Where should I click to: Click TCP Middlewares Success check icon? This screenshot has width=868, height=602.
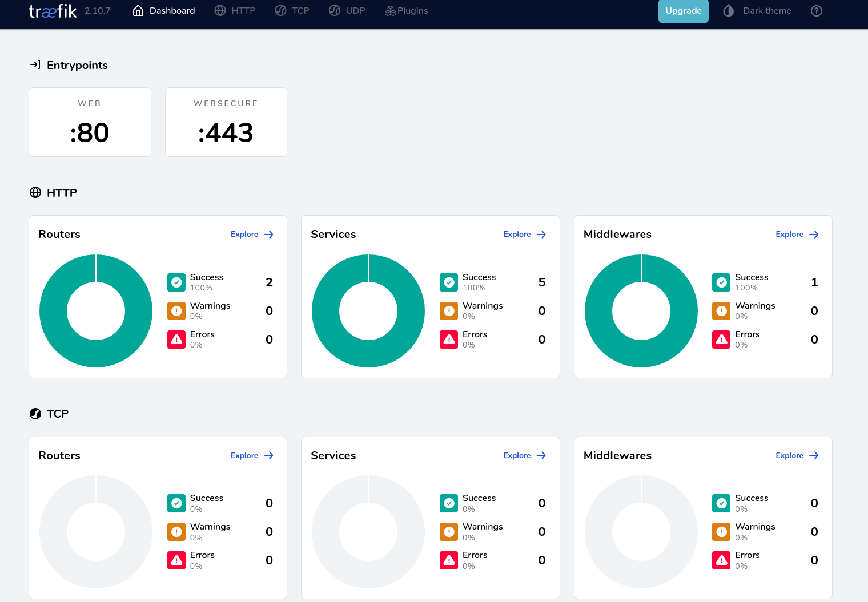(722, 503)
